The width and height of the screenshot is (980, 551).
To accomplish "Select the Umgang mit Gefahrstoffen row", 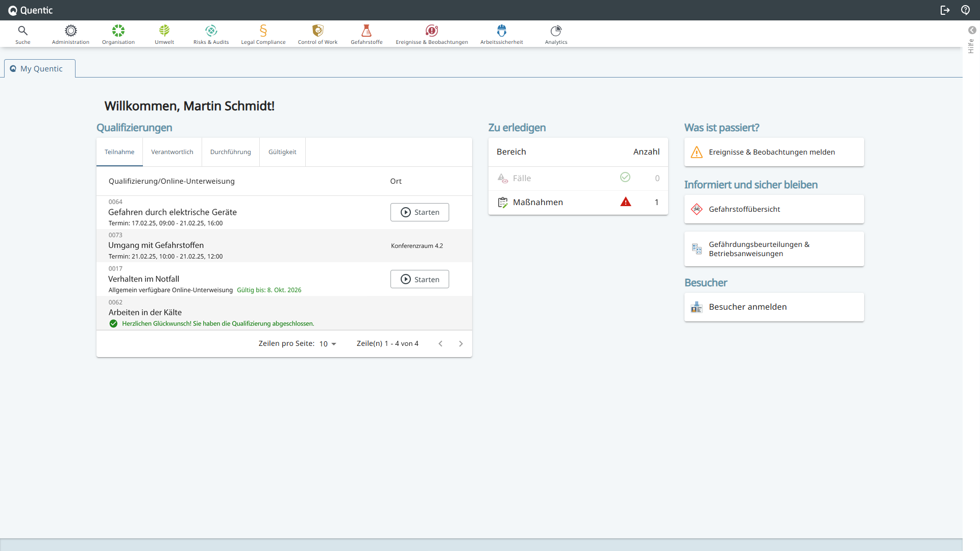I will coord(284,246).
